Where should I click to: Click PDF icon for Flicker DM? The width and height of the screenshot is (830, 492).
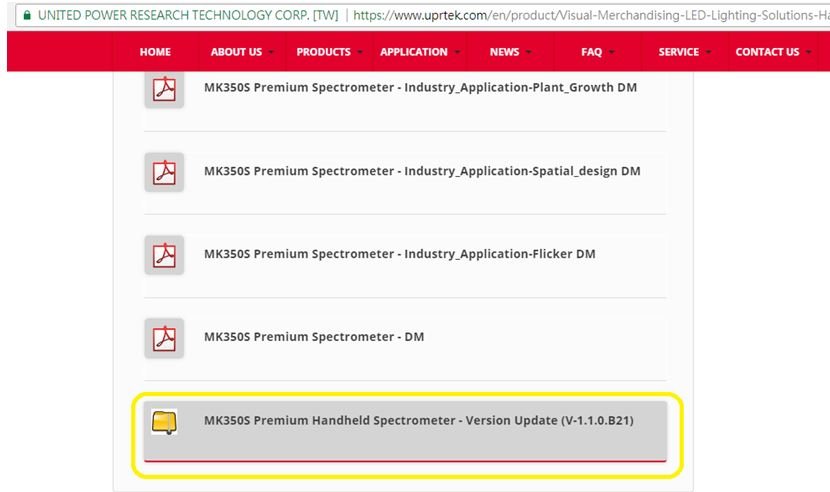[x=164, y=255]
